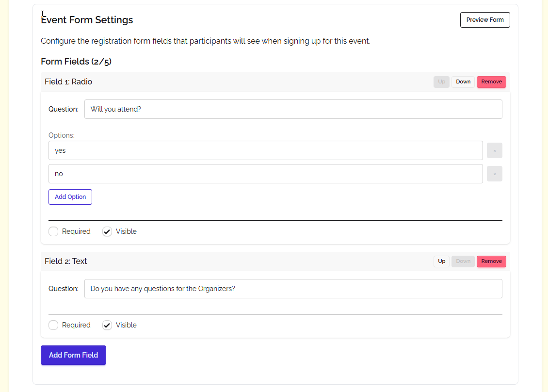Remove the "no" option using its x icon
The width and height of the screenshot is (548, 392).
[x=494, y=173]
